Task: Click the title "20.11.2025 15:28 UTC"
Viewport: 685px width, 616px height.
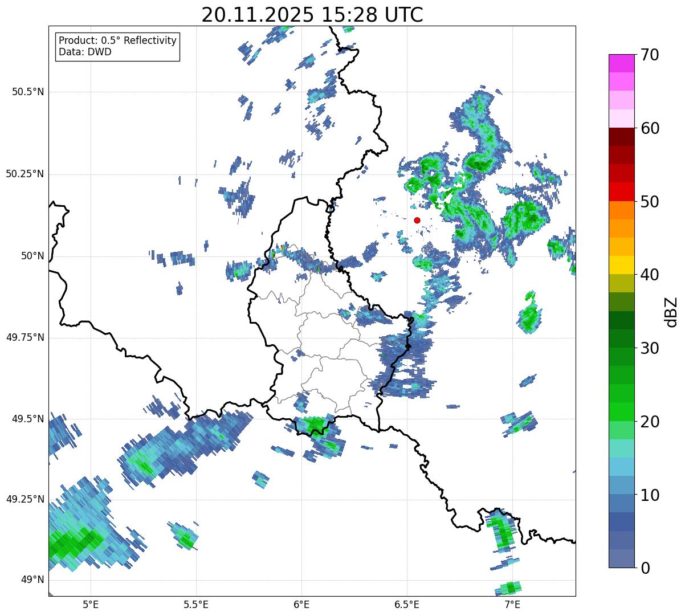Action: tap(312, 14)
